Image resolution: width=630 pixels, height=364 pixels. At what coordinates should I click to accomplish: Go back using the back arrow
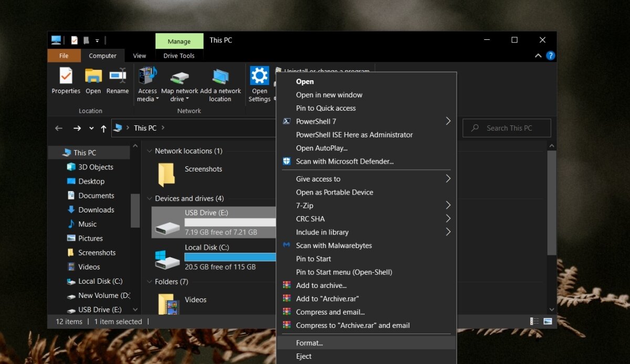[x=58, y=127]
